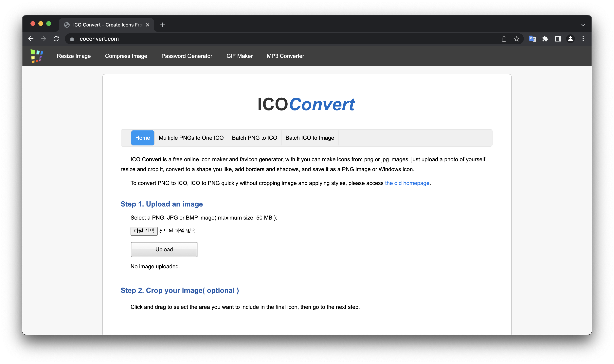Expand the tab search chevron

(x=583, y=25)
